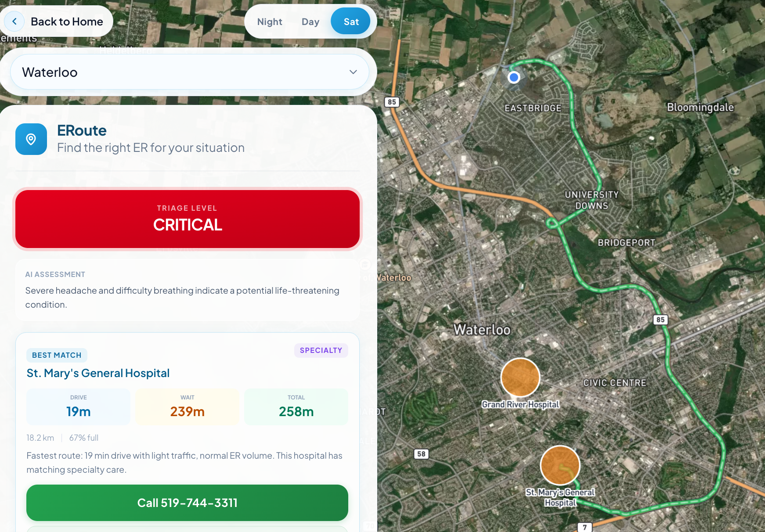
Task: Click the 67% full occupancy text
Action: 84,438
